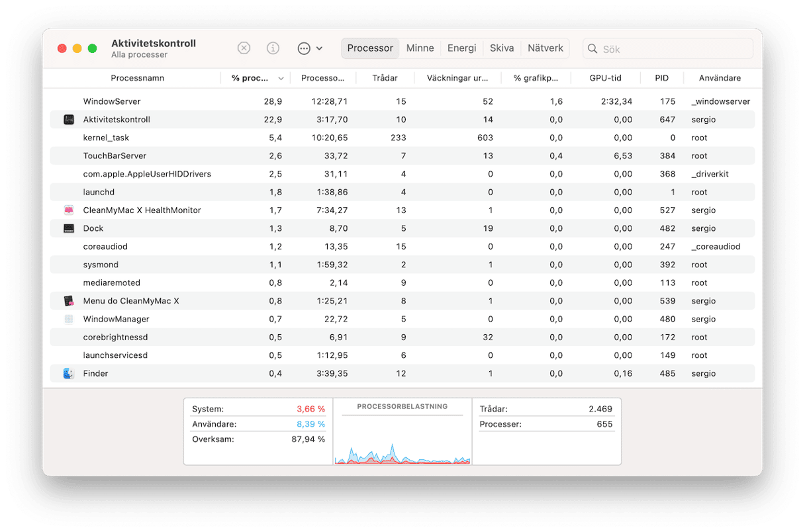The image size is (805, 532).
Task: Sort by % grafikp... column header
Action: click(536, 78)
